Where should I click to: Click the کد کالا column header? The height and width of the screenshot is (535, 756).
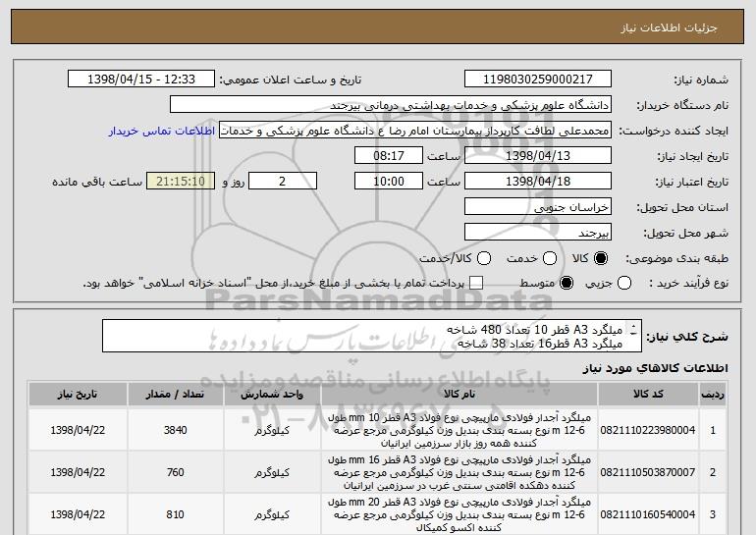648,395
